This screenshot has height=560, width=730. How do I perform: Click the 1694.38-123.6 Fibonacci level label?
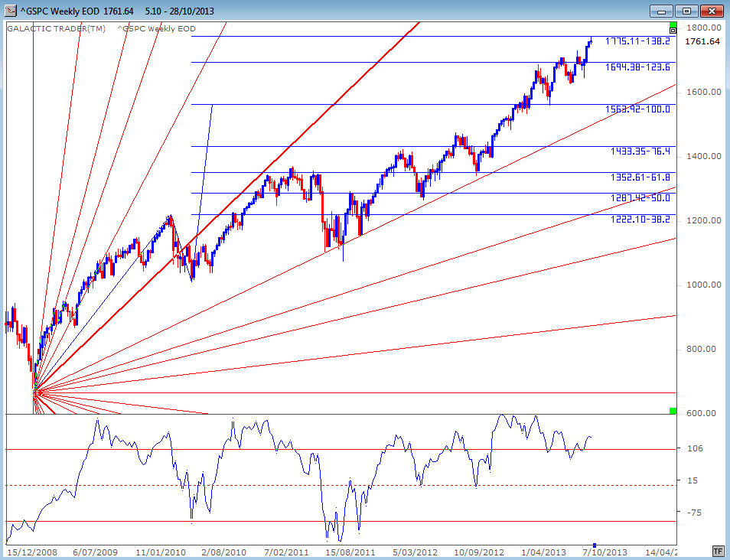pyautogui.click(x=637, y=67)
